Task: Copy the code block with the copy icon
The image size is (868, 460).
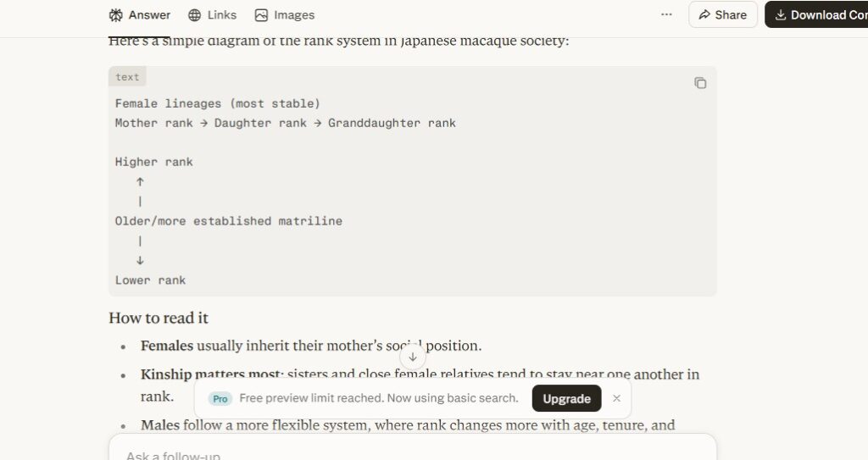Action: click(x=700, y=83)
